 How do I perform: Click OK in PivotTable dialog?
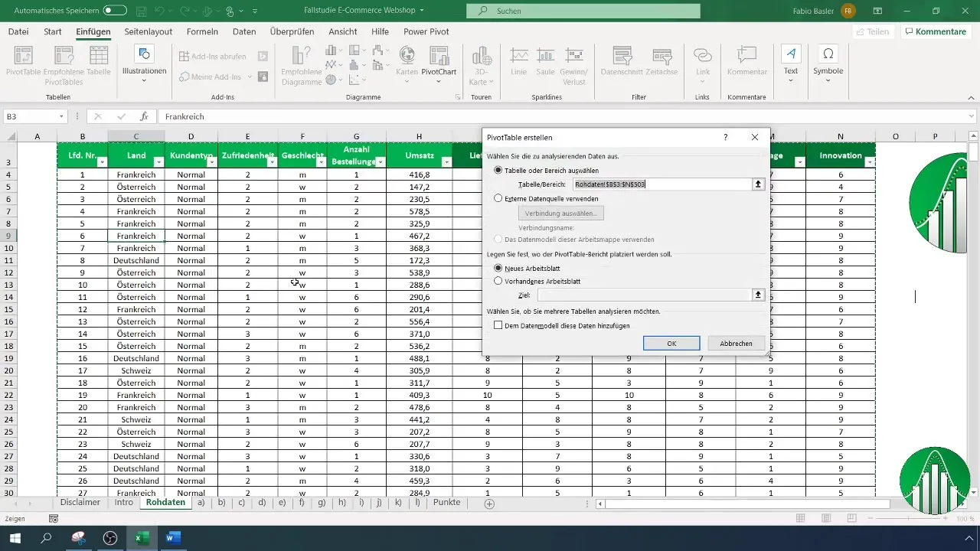coord(671,344)
